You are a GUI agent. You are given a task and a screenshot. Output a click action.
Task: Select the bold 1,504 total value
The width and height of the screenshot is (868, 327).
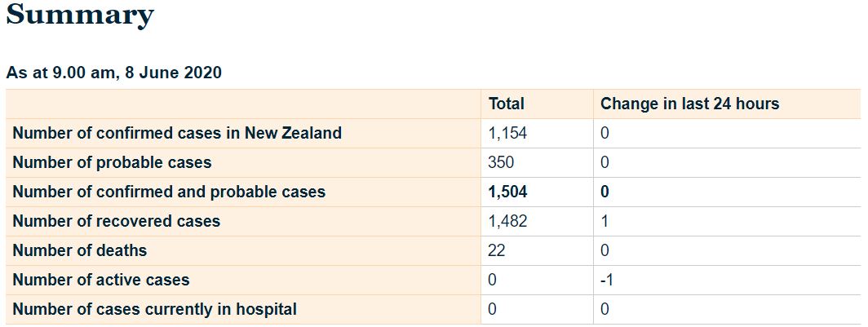[x=507, y=192]
